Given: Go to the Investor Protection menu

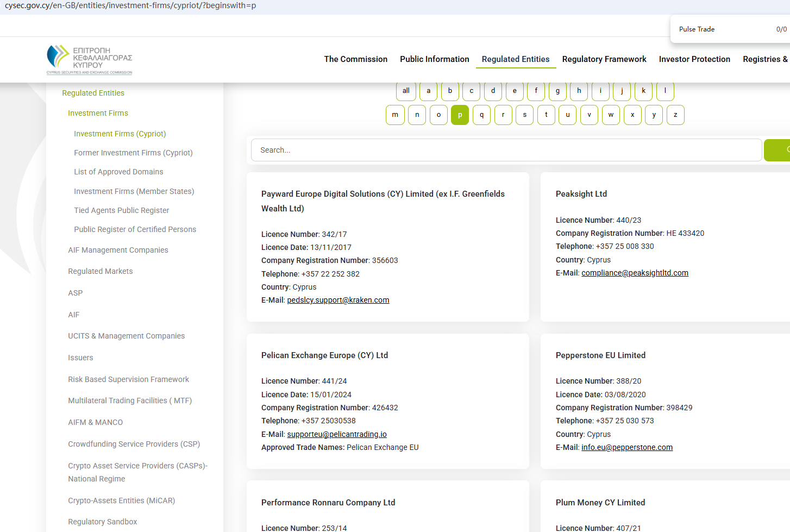Looking at the screenshot, I should tap(694, 59).
